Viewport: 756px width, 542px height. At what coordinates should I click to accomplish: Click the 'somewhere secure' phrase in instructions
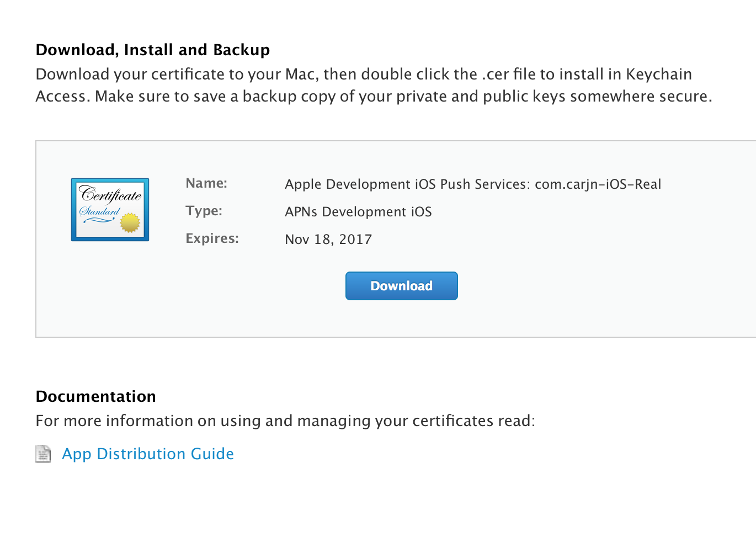(640, 97)
